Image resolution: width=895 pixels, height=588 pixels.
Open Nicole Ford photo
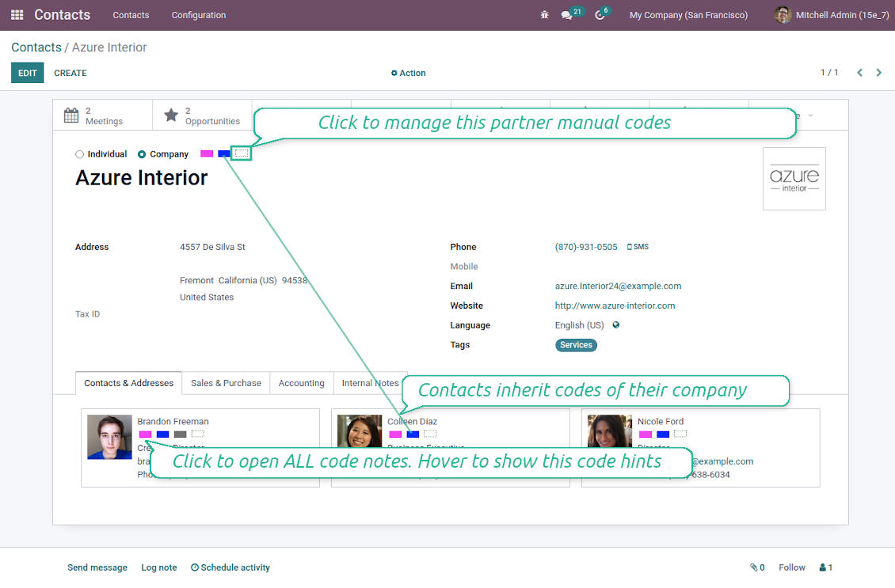(x=610, y=431)
